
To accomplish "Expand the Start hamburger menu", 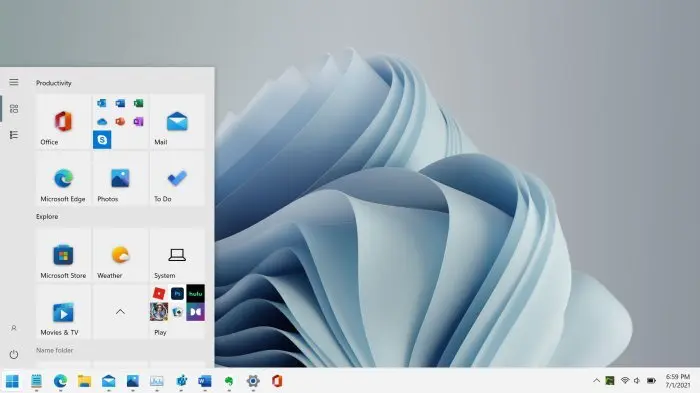I will point(14,82).
